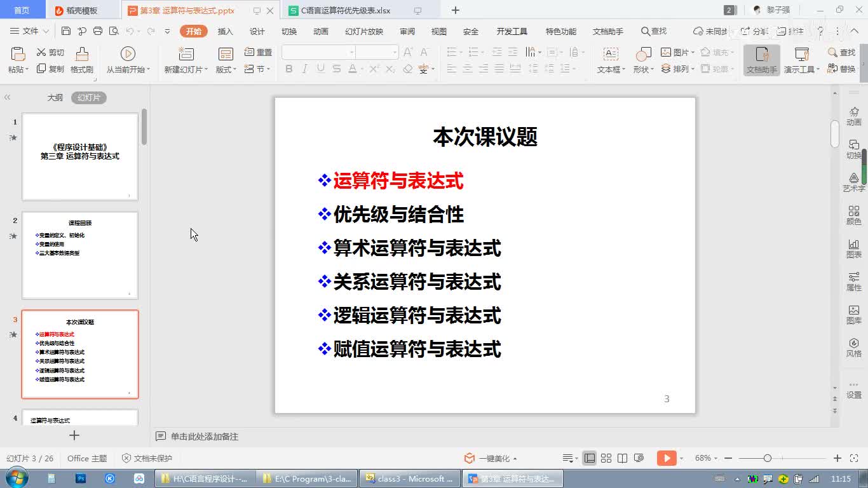Open the 68% zoom level dropdown
This screenshot has width=868, height=488.
coord(706,458)
